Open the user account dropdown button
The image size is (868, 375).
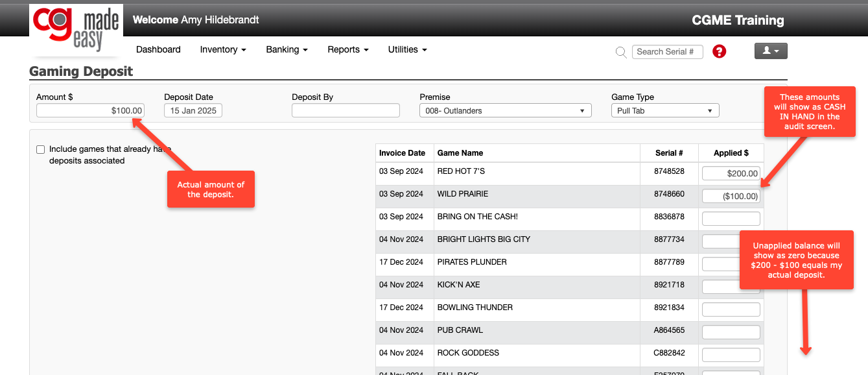[x=771, y=51]
